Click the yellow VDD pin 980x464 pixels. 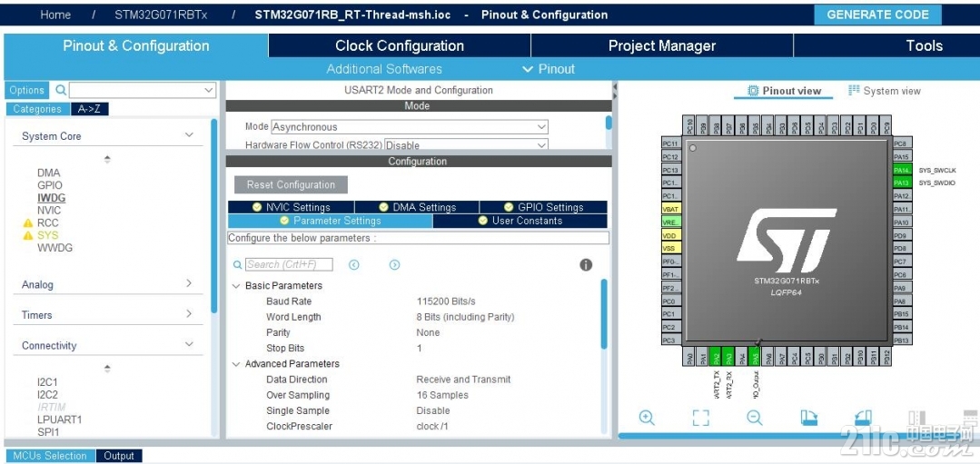(x=671, y=235)
